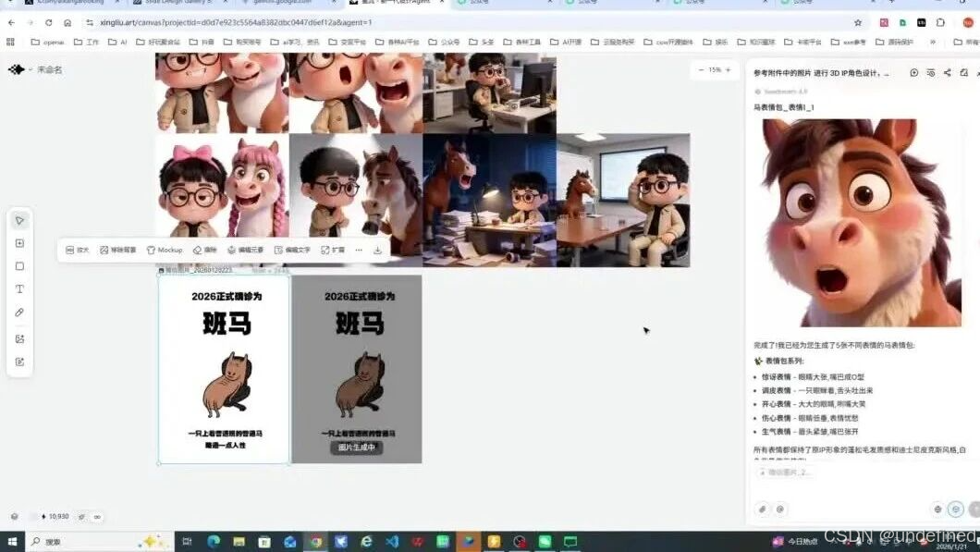This screenshot has width=980, height=552.
Task: Click the 15% zoom level value
Action: (x=715, y=70)
